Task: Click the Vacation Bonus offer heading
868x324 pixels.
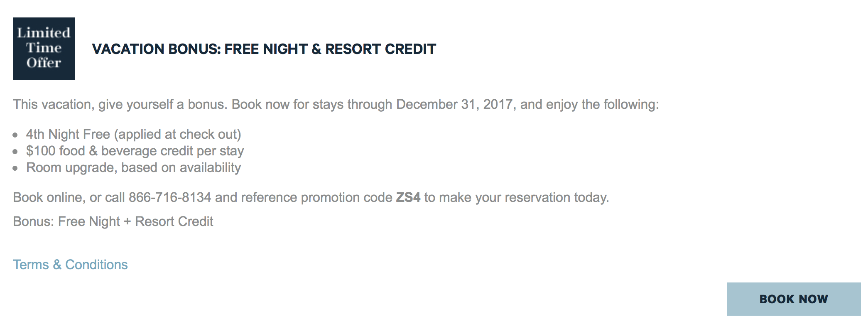Action: coord(264,49)
